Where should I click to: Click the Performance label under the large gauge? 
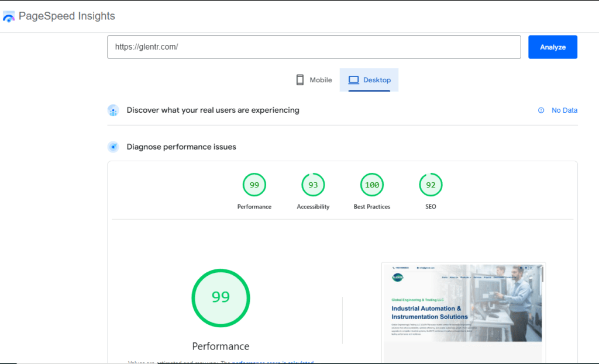coord(221,346)
